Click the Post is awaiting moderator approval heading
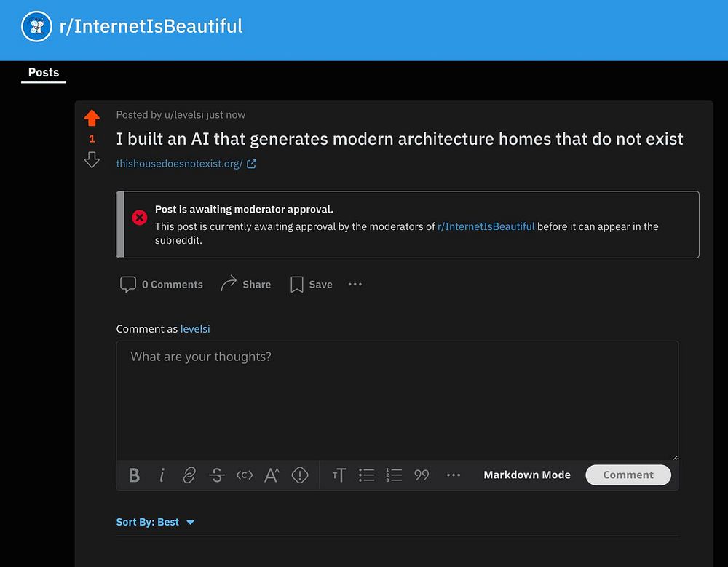The width and height of the screenshot is (728, 567). click(x=244, y=210)
